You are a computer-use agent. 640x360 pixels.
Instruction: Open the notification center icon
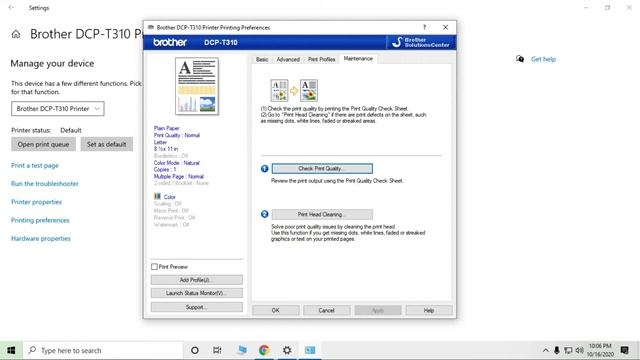624,350
